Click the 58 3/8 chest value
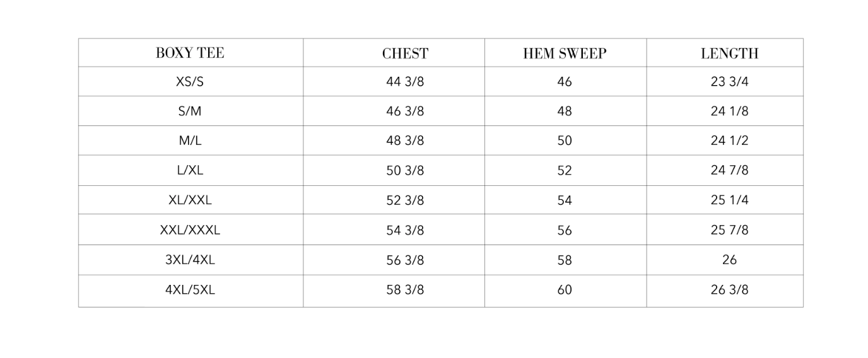Viewport: 868px width, 358px height. click(405, 290)
